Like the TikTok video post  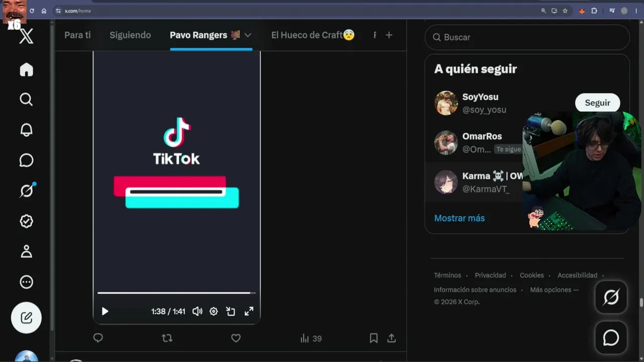tap(236, 338)
